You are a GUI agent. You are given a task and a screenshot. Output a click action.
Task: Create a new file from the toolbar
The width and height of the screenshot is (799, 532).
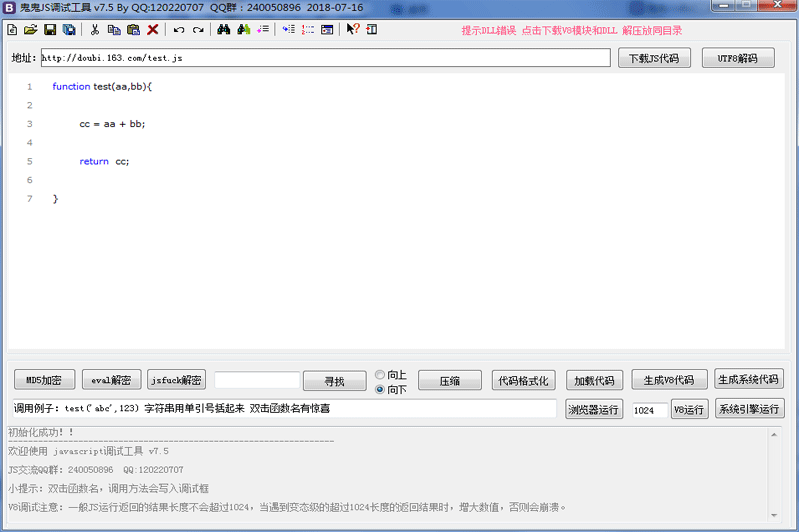point(12,30)
